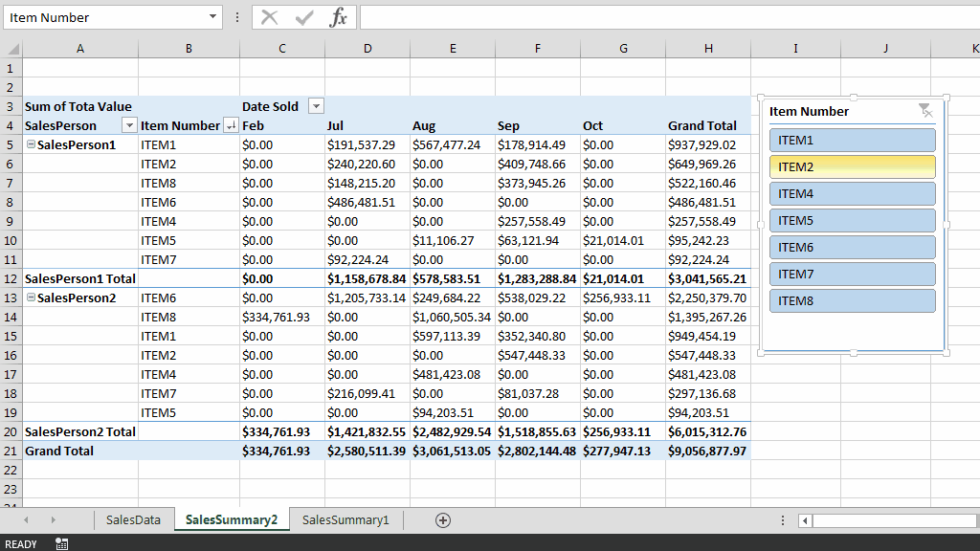The image size is (980, 551).
Task: Collapse the SalesPerson1 group
Action: pos(31,144)
